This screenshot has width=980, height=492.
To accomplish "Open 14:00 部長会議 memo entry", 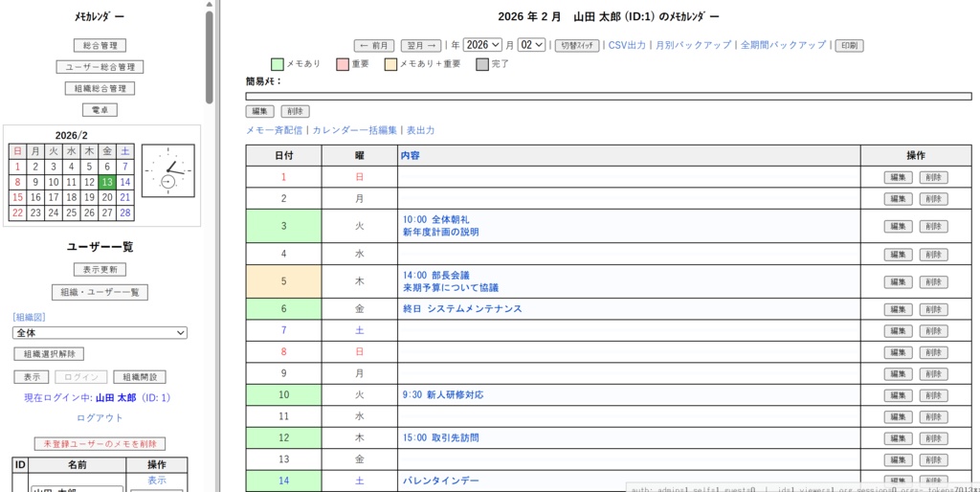I will (436, 275).
